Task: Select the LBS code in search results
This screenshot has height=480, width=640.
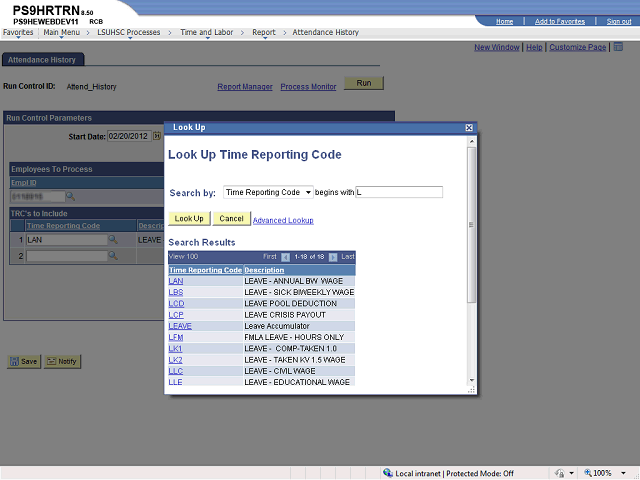Action: pos(176,292)
